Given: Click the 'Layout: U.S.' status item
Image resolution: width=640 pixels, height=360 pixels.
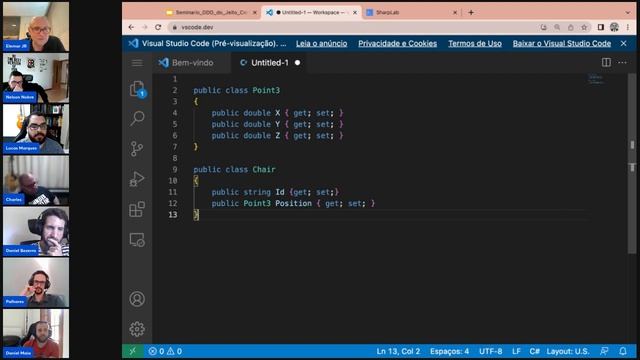Looking at the screenshot, I should pos(568,351).
